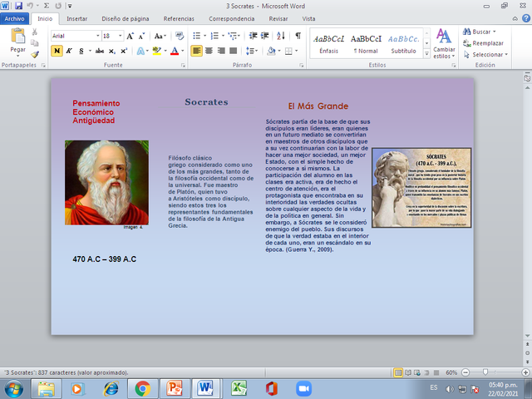Increase font size with the grow font icon
This screenshot has height=399, width=532.
coord(130,36)
